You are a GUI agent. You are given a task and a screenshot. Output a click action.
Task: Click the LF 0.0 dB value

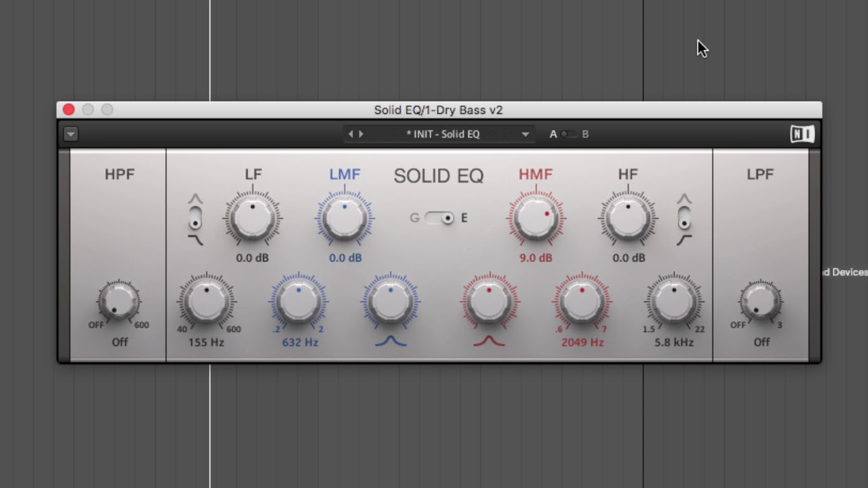coord(252,258)
